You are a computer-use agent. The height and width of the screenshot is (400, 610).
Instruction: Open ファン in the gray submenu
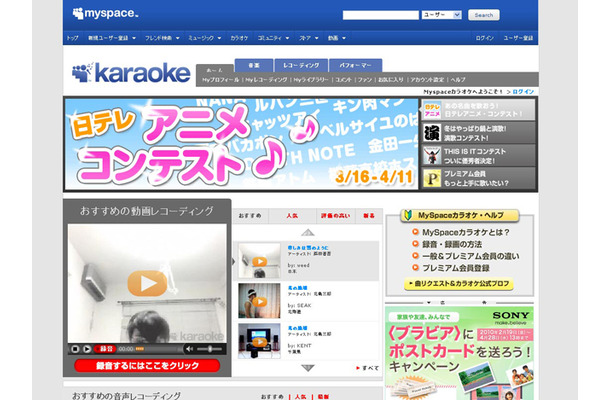point(365,79)
